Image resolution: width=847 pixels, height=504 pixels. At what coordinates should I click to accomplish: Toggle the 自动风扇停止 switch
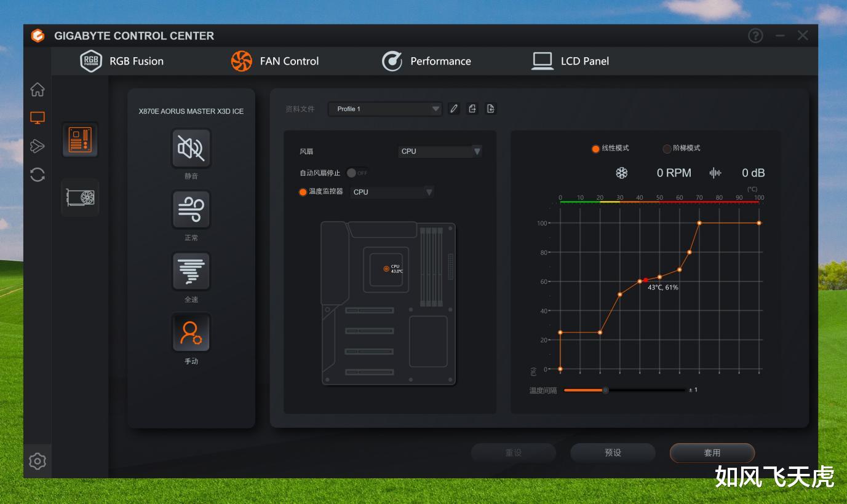[x=357, y=173]
